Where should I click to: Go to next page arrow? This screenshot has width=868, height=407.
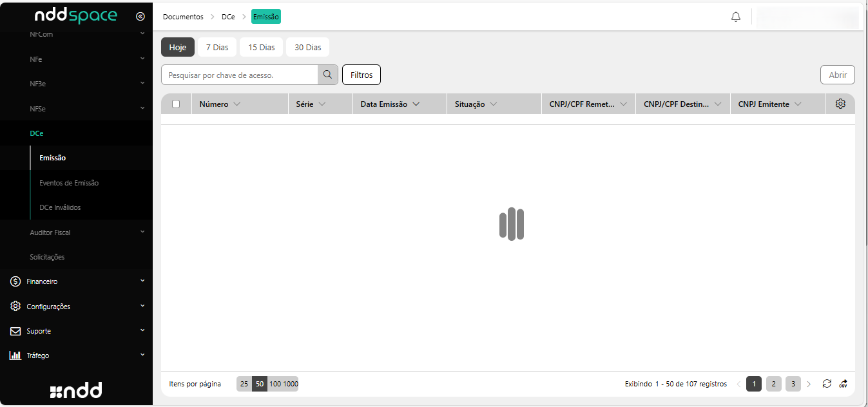pyautogui.click(x=809, y=384)
